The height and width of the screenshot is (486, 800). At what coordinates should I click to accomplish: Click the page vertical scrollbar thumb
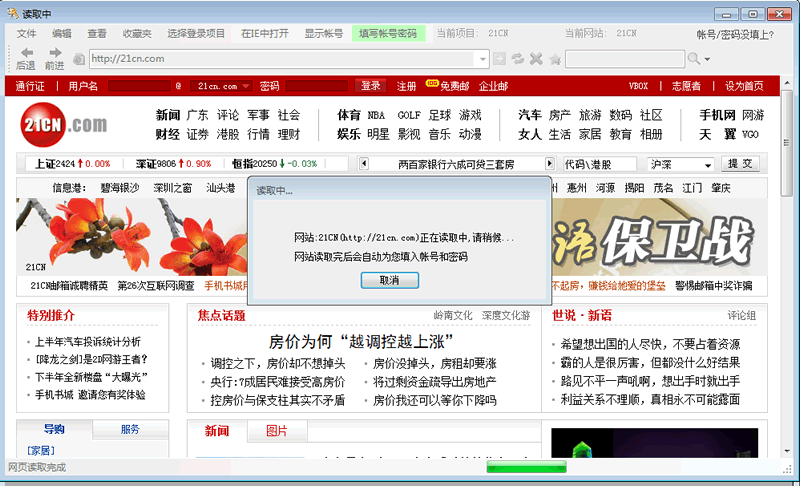[787, 143]
